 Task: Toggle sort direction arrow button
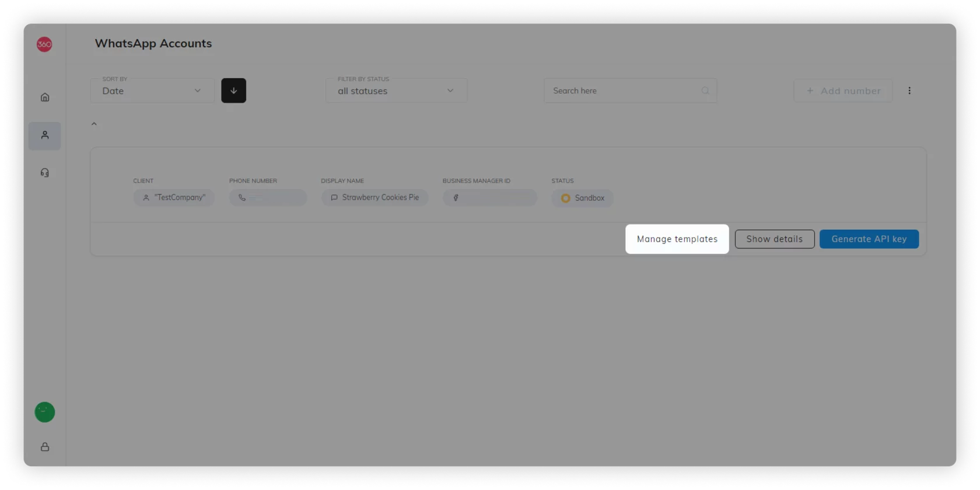coord(233,90)
